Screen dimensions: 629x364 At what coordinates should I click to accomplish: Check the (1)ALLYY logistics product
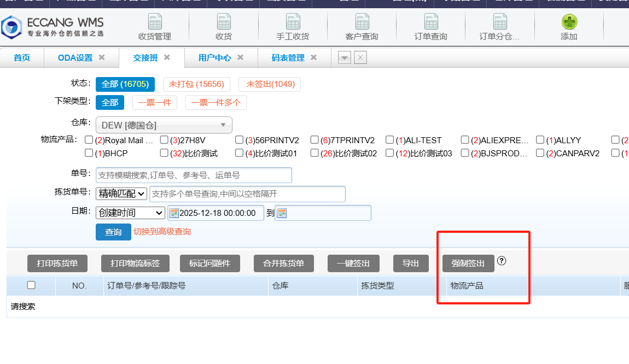pyautogui.click(x=540, y=139)
